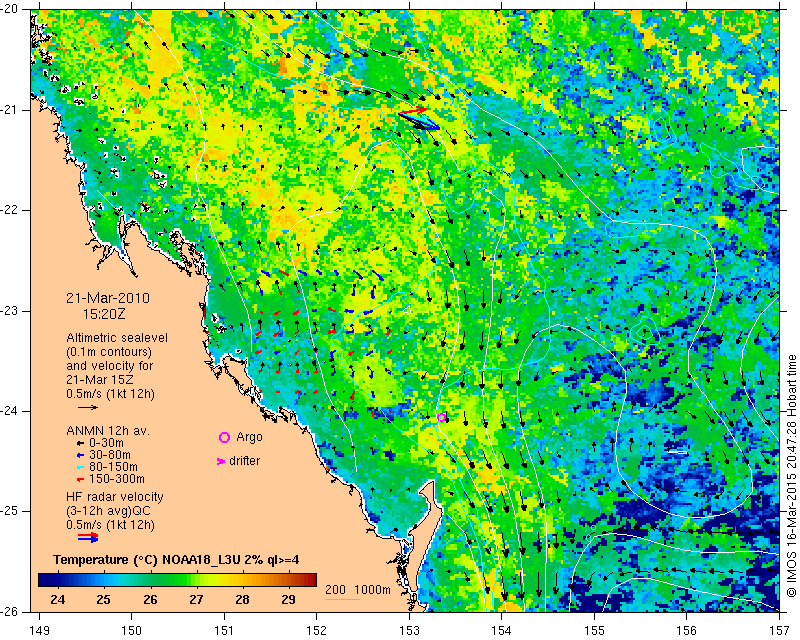Click the "HF radar velocity" legend text
800x640 pixels.
[x=115, y=497]
